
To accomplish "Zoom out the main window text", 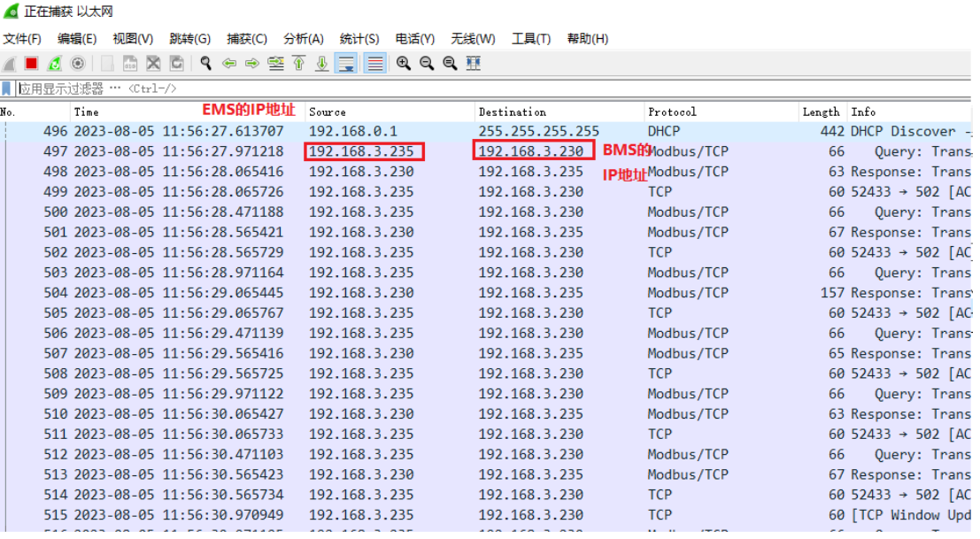I will point(427,63).
